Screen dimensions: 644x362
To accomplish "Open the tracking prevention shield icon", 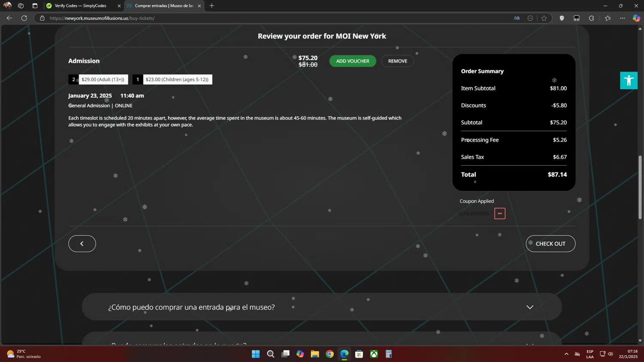I will pyautogui.click(x=562, y=18).
